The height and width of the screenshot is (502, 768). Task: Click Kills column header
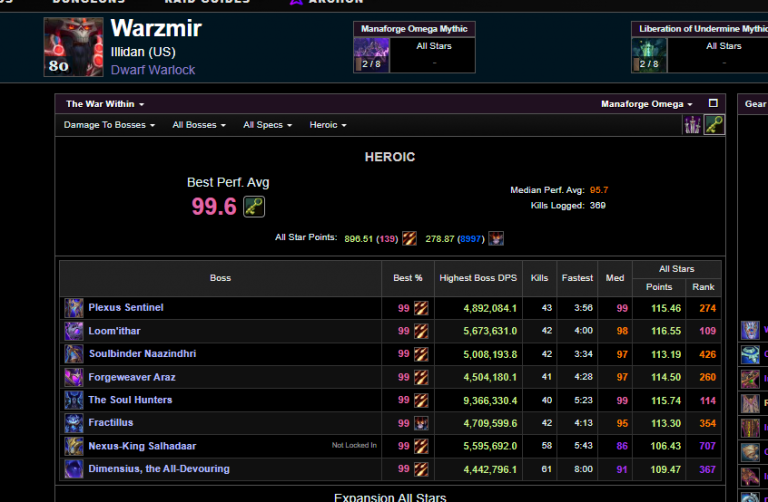(x=539, y=278)
